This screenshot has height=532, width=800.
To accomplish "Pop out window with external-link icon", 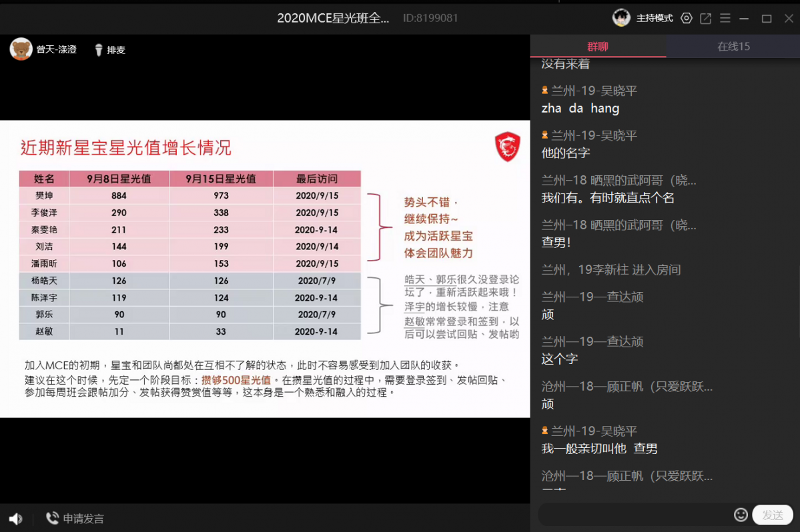I will [705, 18].
